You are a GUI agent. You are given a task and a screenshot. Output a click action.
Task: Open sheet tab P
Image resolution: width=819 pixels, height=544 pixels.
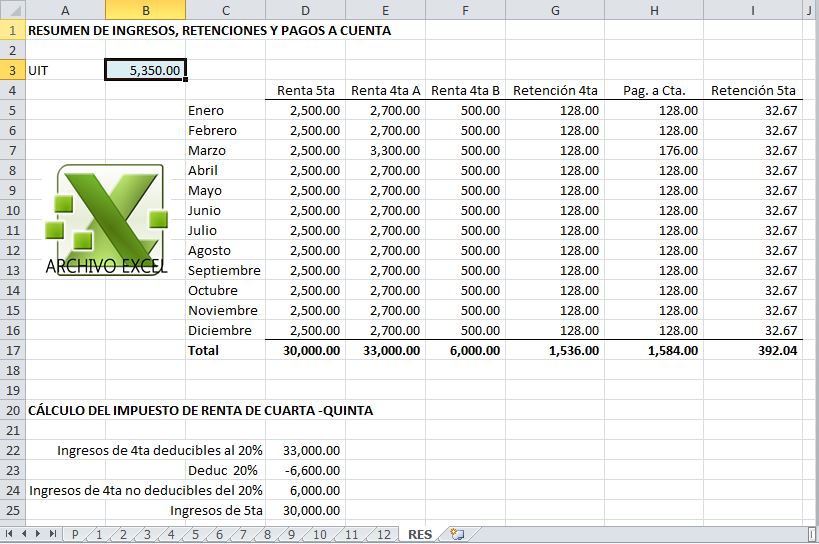[75, 535]
